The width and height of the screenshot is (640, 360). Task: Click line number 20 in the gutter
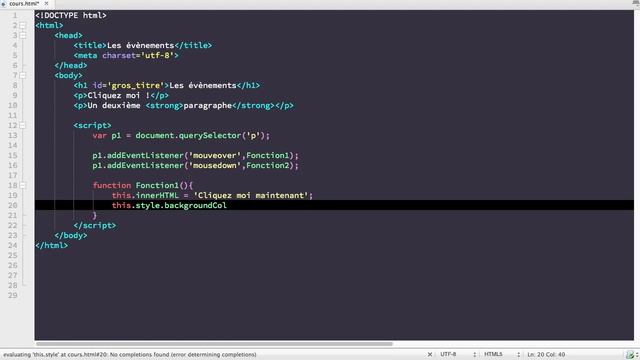13,205
